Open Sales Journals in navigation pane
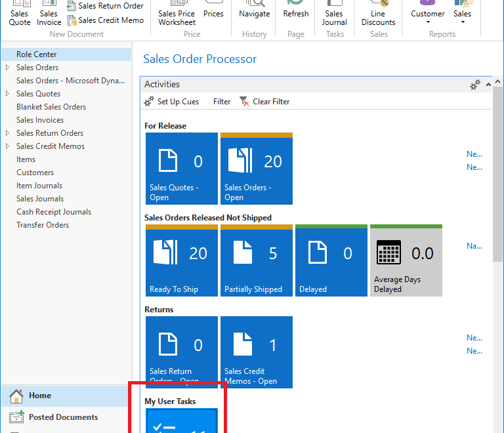504x433 pixels. click(40, 199)
